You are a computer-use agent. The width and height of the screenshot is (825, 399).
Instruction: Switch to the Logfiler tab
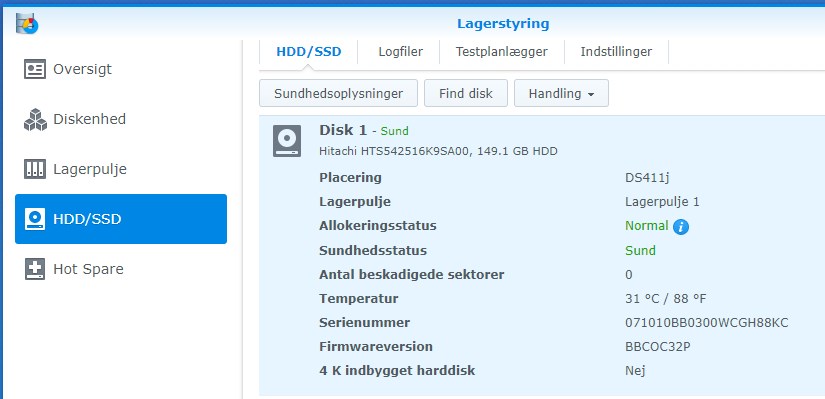point(400,52)
